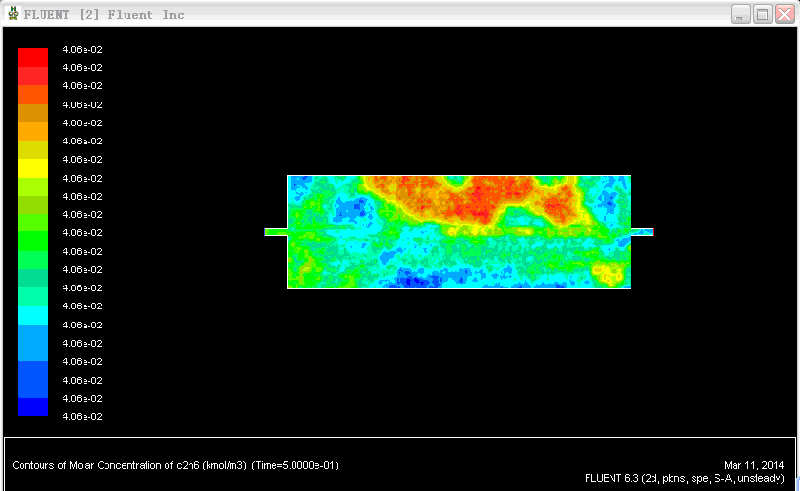Screen dimensions: 800x491
Task: Click the lowest 4.06e-02 legend value
Action: (x=82, y=416)
